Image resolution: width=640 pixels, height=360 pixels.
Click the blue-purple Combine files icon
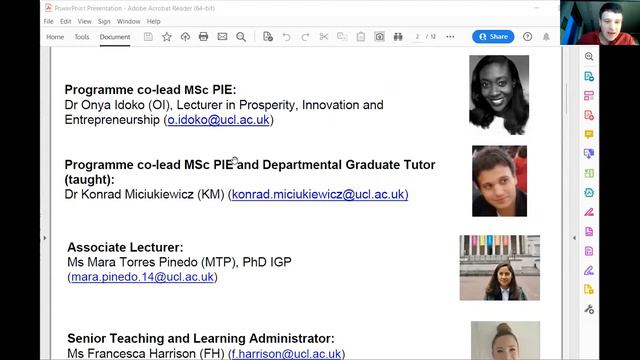click(x=589, y=153)
